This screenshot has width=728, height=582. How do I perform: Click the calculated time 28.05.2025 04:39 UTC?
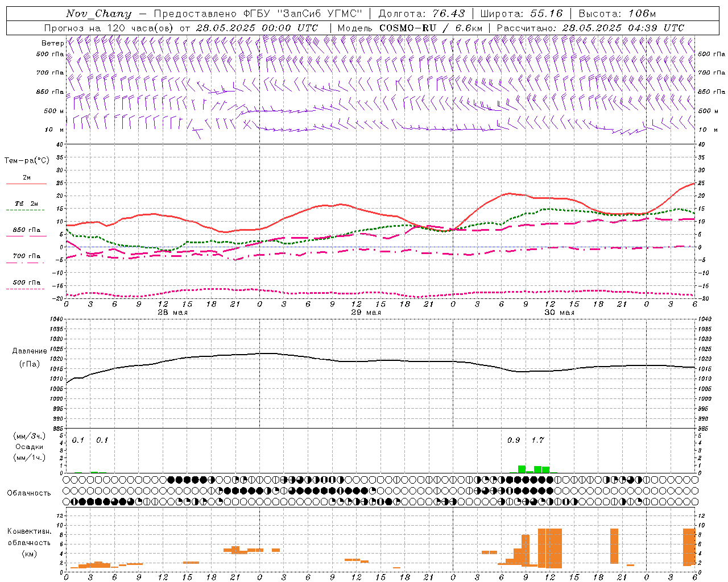[x=623, y=28]
